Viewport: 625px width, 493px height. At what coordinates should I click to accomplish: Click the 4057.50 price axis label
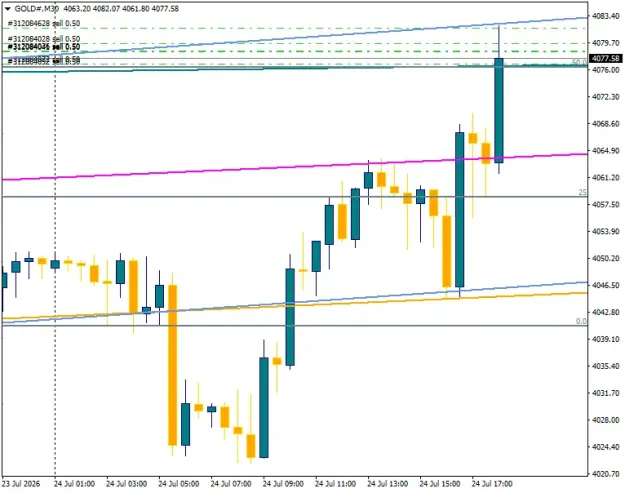605,204
